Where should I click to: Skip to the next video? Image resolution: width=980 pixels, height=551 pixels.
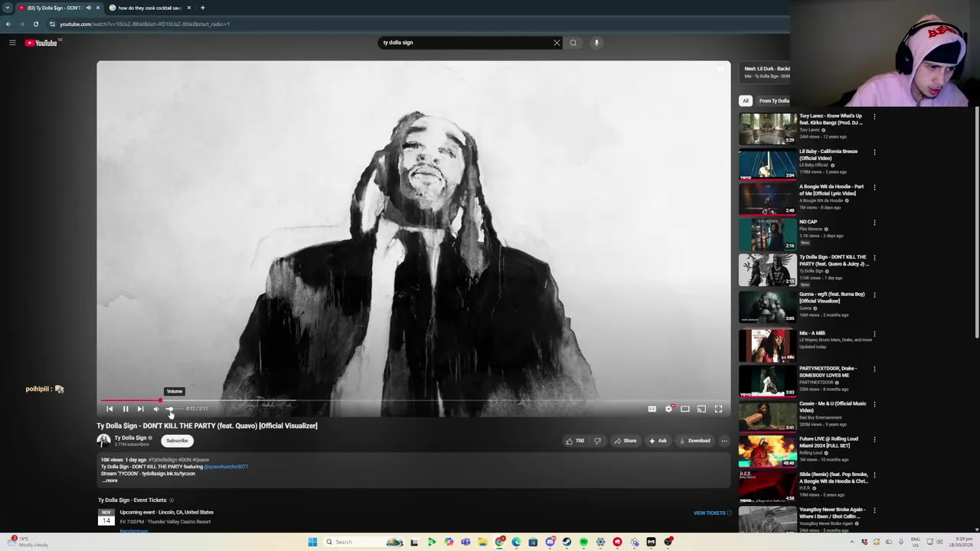pos(140,409)
